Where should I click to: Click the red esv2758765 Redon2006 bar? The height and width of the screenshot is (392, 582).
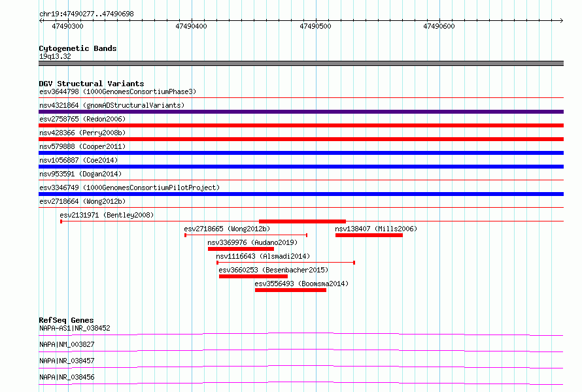coord(301,125)
